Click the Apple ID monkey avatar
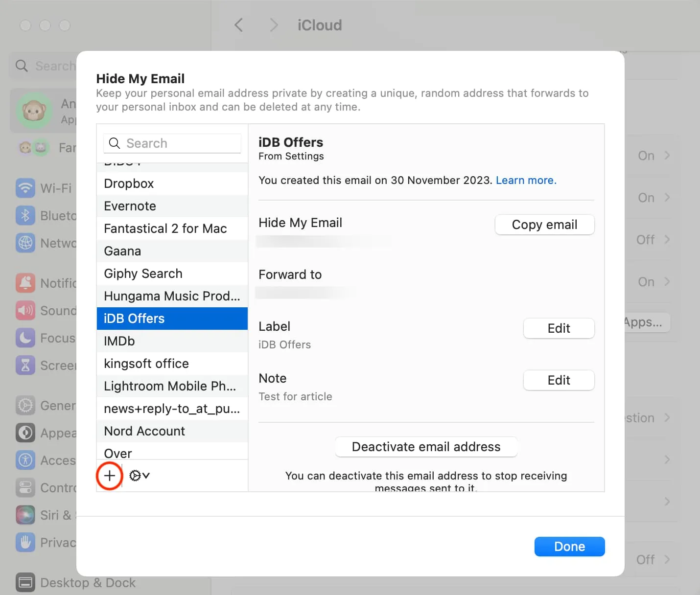Image resolution: width=700 pixels, height=595 pixels. pyautogui.click(x=34, y=111)
